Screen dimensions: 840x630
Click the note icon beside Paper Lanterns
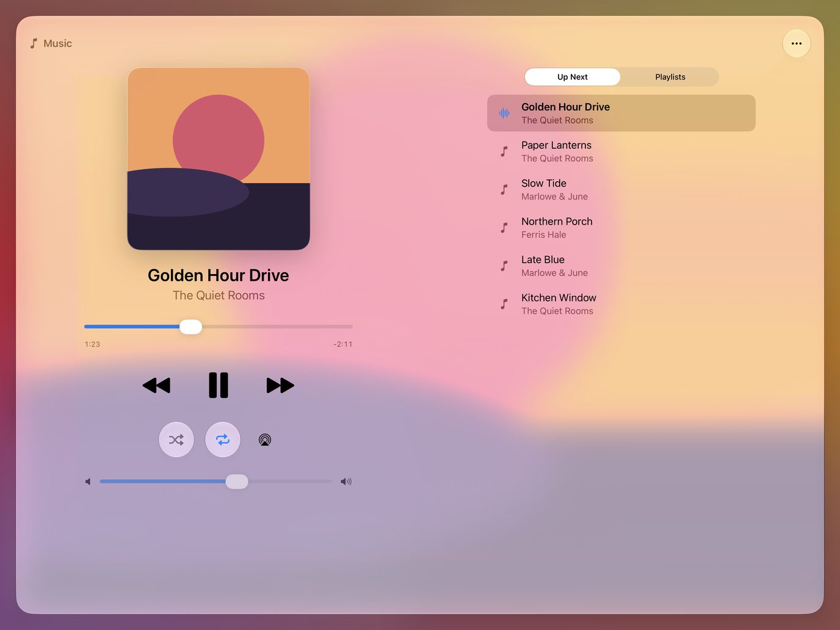point(504,151)
